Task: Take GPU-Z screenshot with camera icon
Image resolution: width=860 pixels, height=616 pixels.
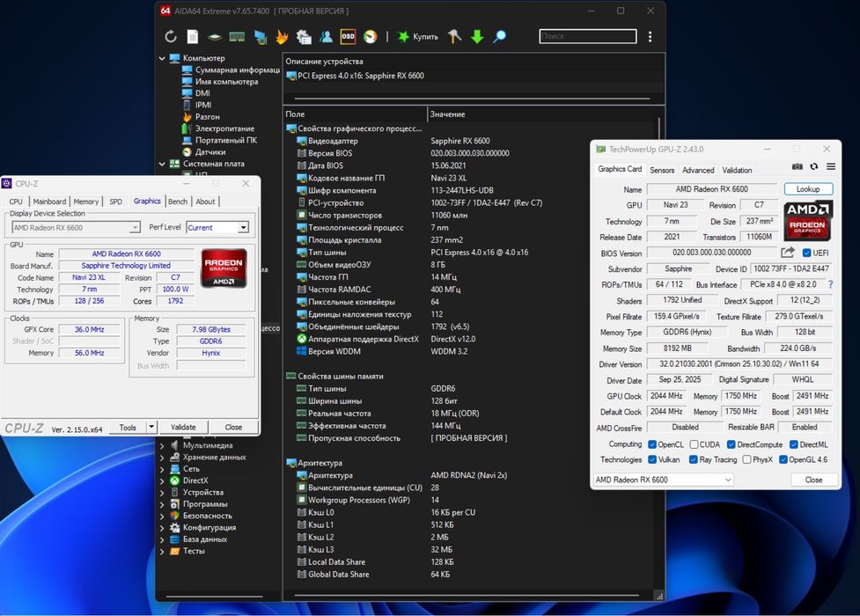Action: point(797,166)
